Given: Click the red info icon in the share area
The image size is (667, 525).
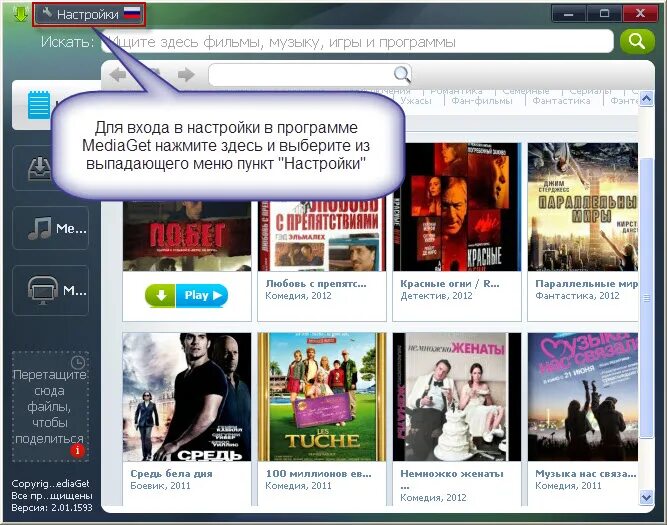Looking at the screenshot, I should [x=77, y=450].
